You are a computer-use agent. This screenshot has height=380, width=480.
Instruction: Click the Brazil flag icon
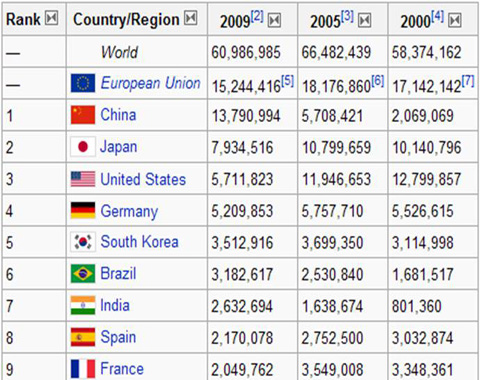(x=83, y=274)
